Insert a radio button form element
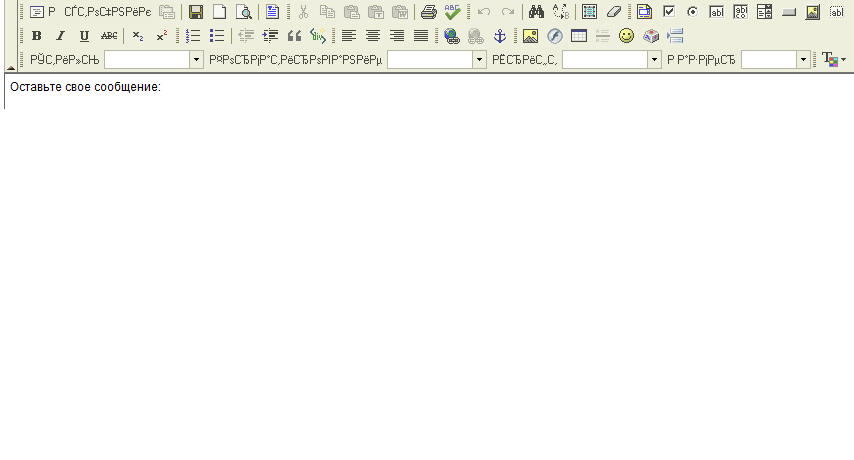The image size is (854, 460). click(x=692, y=12)
